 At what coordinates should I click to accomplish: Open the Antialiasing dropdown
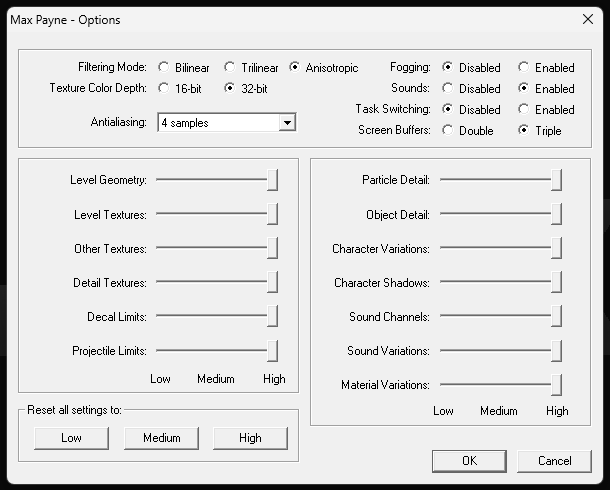pyautogui.click(x=287, y=123)
